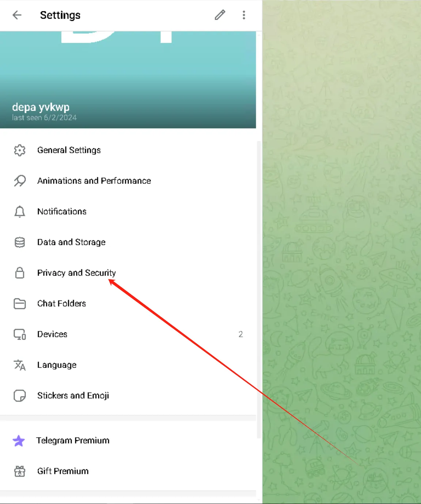421x504 pixels.
Task: Click the Notifications bell icon
Action: [20, 211]
